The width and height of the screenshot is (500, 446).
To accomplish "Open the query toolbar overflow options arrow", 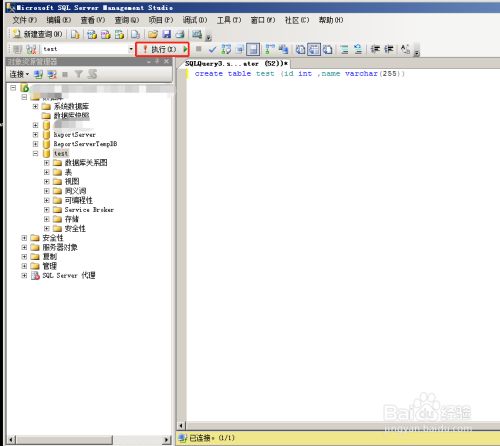I will click(417, 53).
